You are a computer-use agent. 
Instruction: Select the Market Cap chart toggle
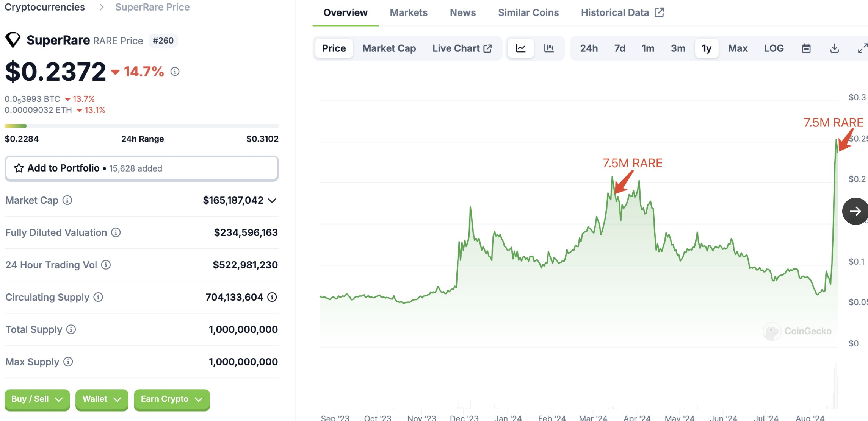pos(389,48)
